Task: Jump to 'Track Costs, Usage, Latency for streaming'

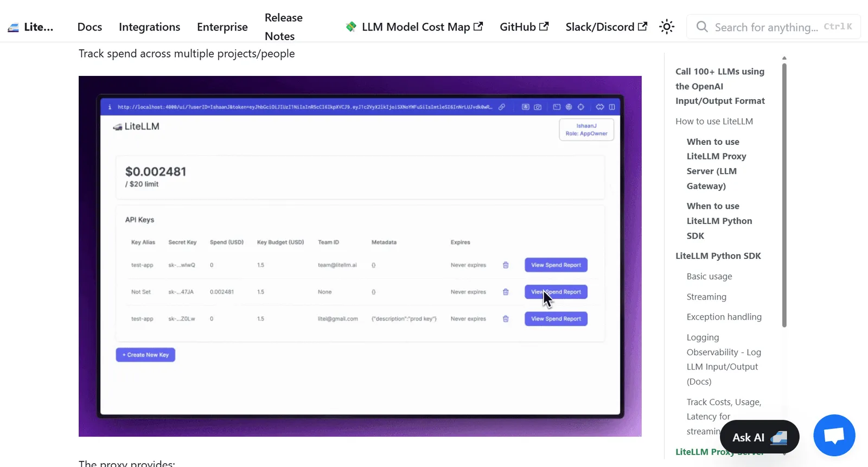Action: click(724, 417)
